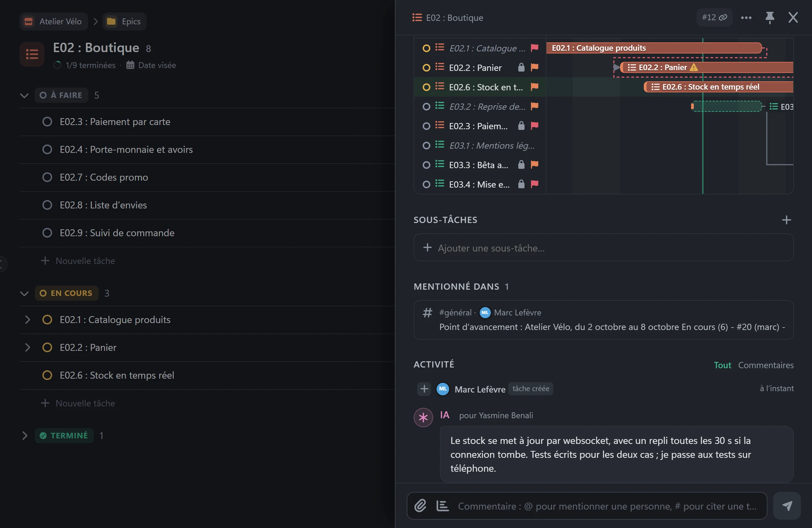Open the three-dots more options menu
The width and height of the screenshot is (812, 528).
pyautogui.click(x=746, y=18)
